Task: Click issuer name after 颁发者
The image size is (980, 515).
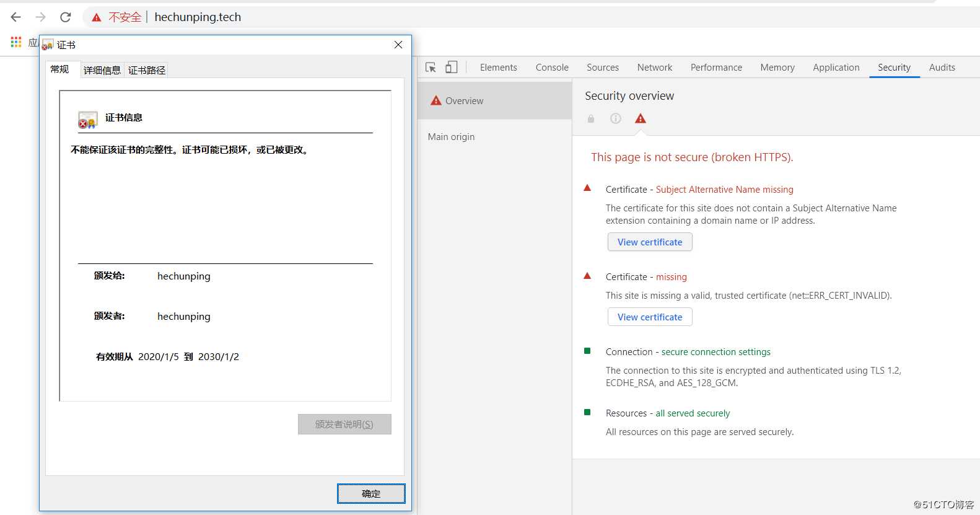Action: (184, 316)
